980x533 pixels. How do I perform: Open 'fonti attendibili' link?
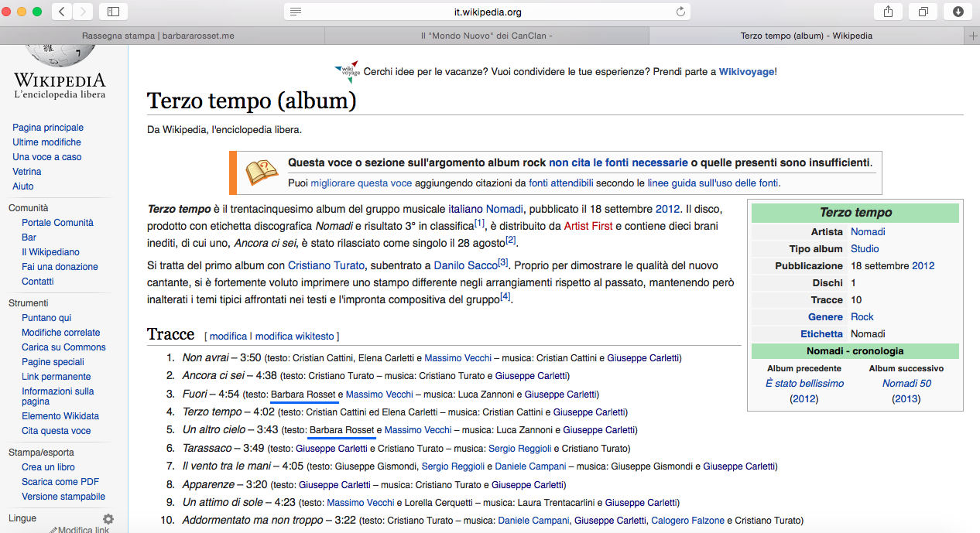pos(561,183)
